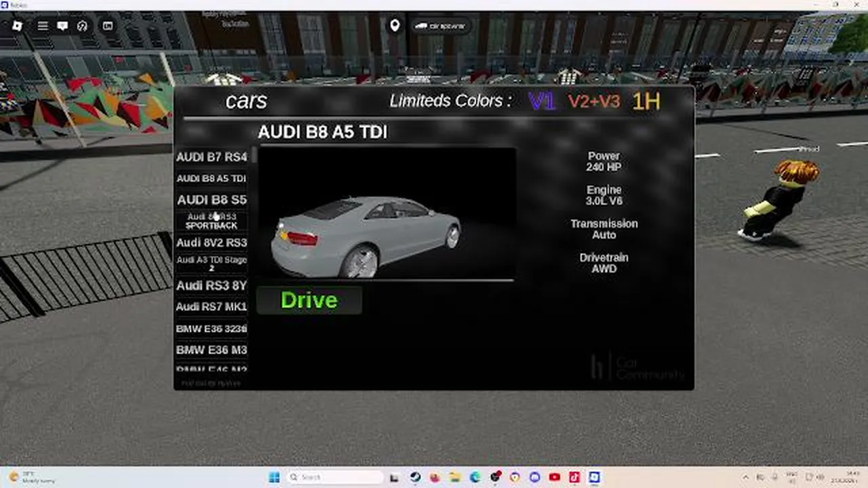Image resolution: width=868 pixels, height=488 pixels.
Task: Click the cars panel title
Action: 246,101
